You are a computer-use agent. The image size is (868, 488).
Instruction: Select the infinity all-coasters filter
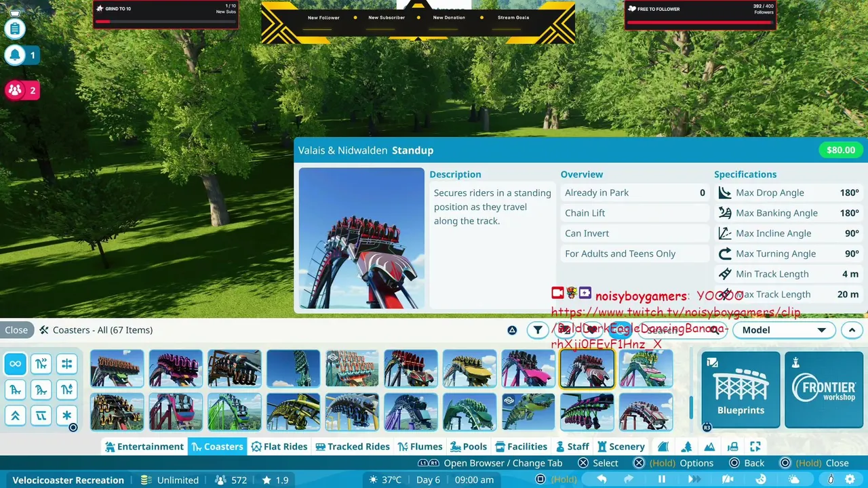[15, 364]
